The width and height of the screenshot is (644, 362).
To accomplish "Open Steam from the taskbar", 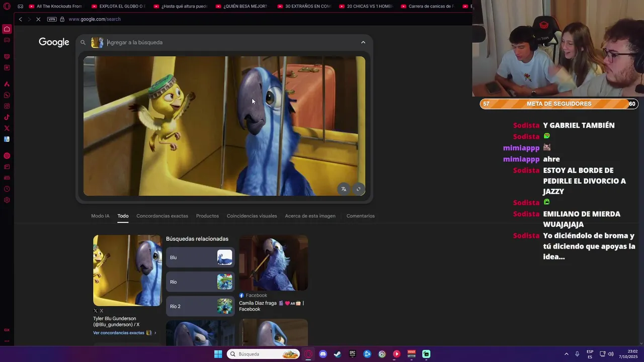I will click(x=338, y=354).
